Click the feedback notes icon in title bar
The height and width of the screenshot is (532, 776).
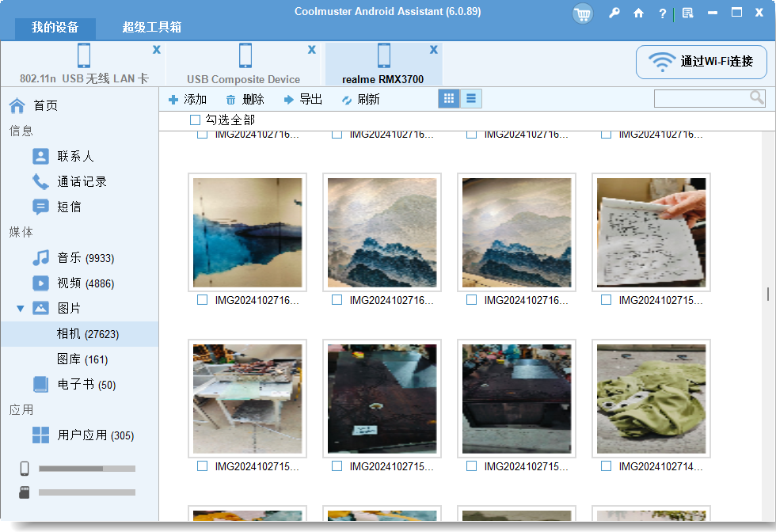[x=687, y=13]
